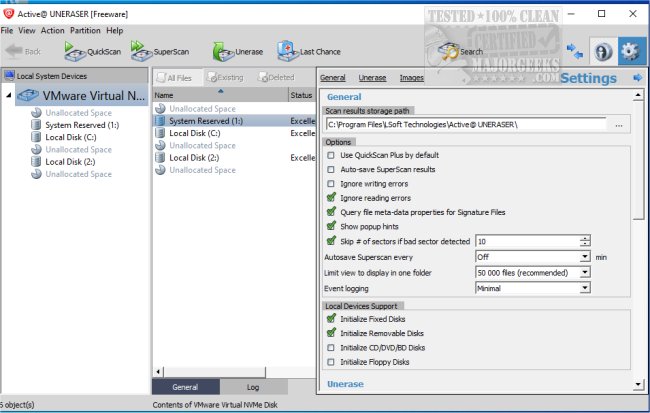Click first Unallocated Space icon in tree
Viewport: 650px width, 413px height.
point(36,113)
